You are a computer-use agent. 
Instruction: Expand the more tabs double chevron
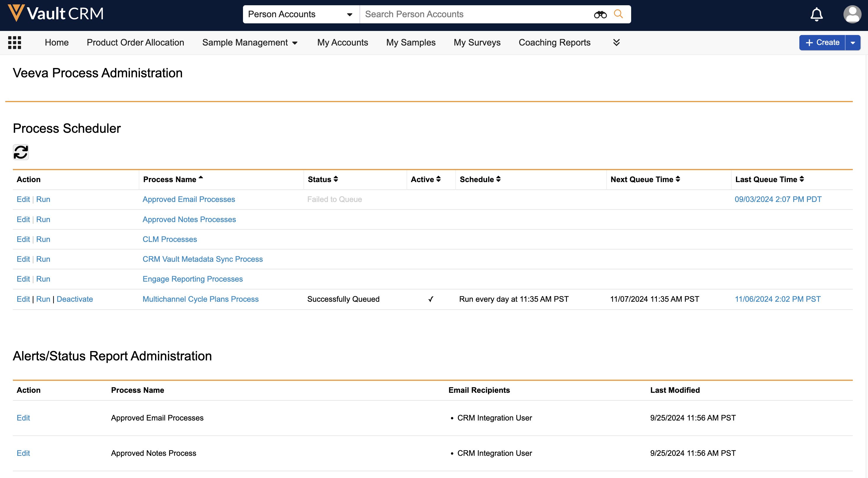click(x=616, y=42)
